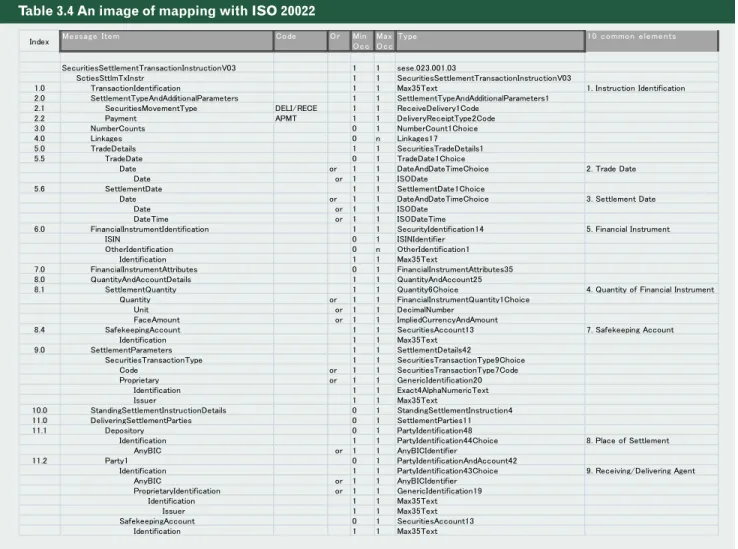This screenshot has width=738, height=549.
Task: Click the 'SettlementParameters' item
Action: [x=131, y=350]
